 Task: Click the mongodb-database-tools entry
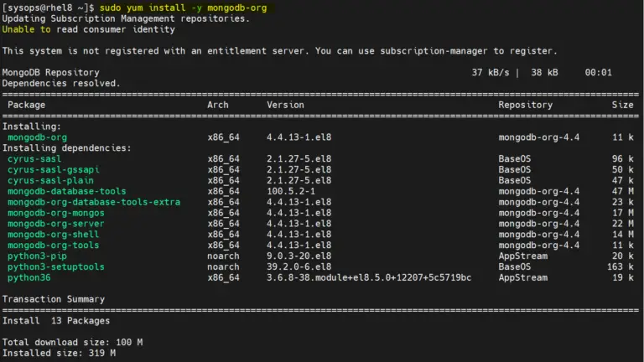click(x=66, y=191)
